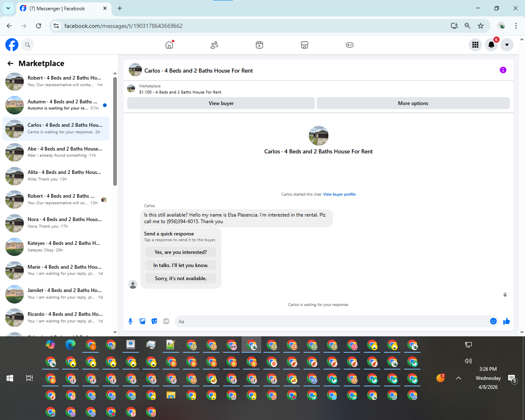Click the More options button
525x420 pixels.
coord(413,103)
